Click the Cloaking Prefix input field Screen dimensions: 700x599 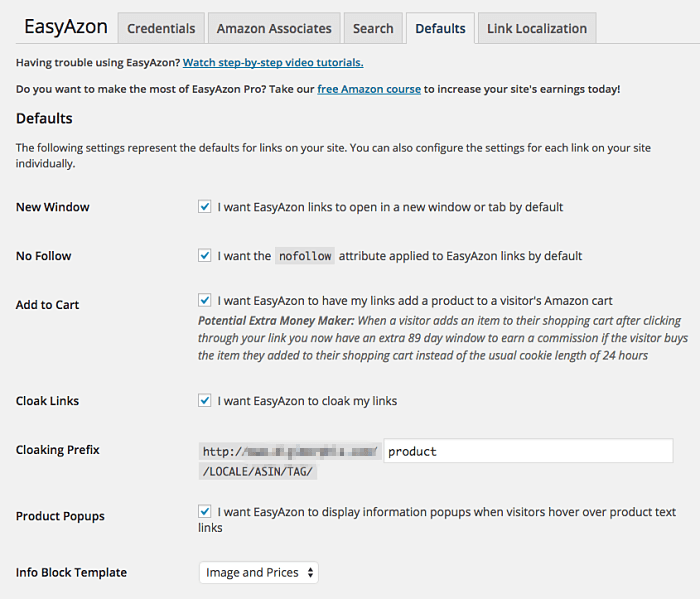tap(528, 451)
